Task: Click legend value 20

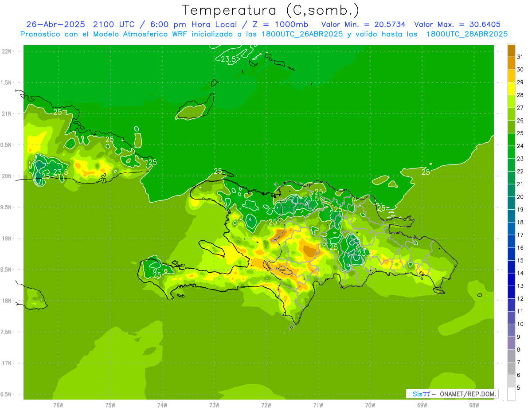Action: [520, 197]
